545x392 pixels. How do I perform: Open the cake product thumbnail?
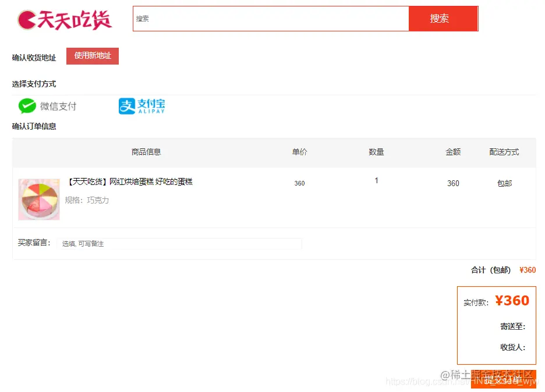point(39,199)
